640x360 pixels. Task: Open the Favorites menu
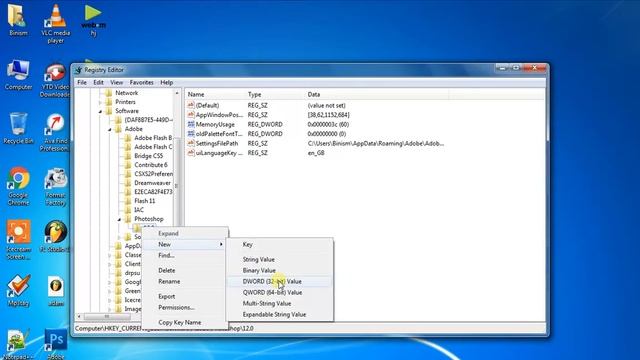tap(142, 82)
